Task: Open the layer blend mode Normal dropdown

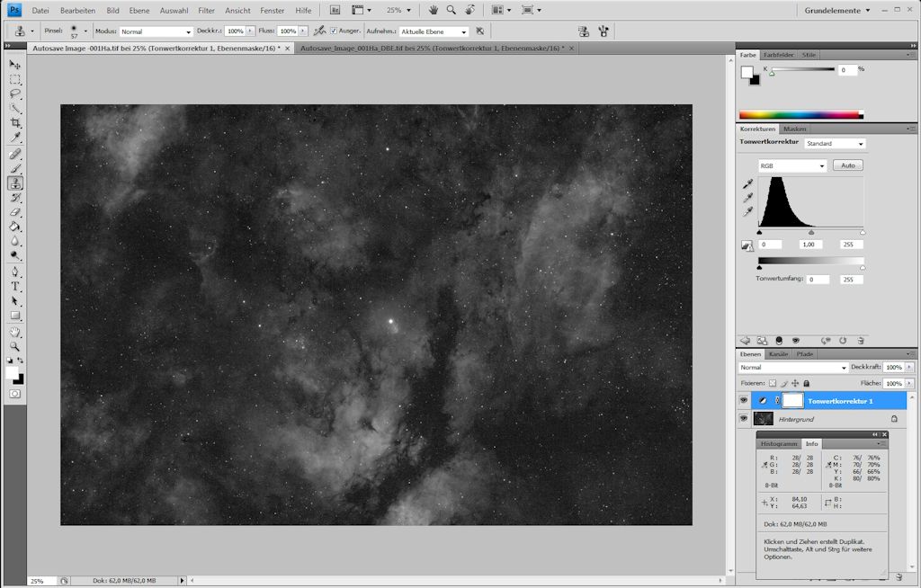Action: (x=793, y=368)
